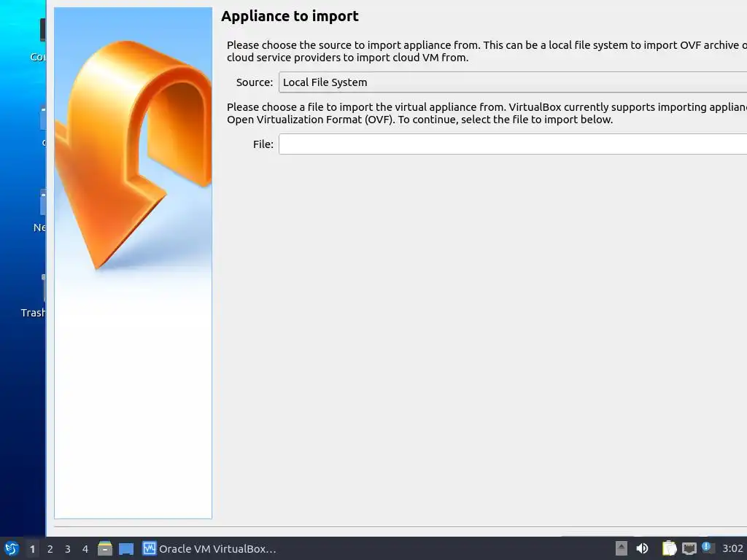Select the Trash desktop icon label

tap(34, 313)
